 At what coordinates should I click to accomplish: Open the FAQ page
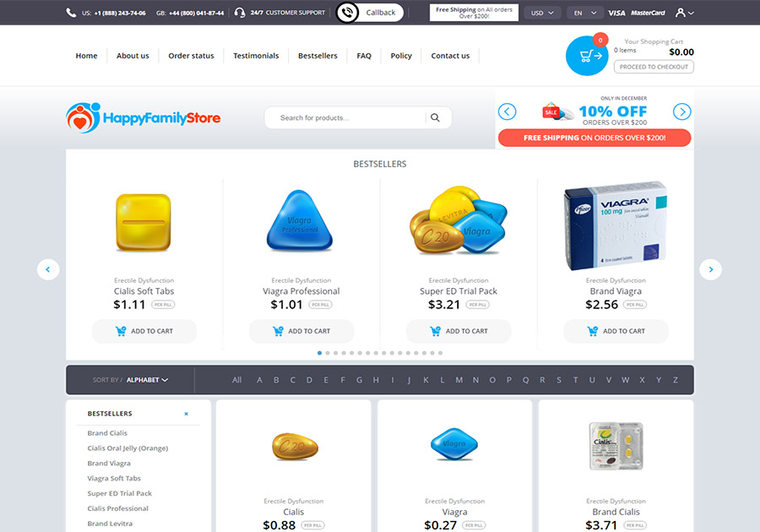364,56
